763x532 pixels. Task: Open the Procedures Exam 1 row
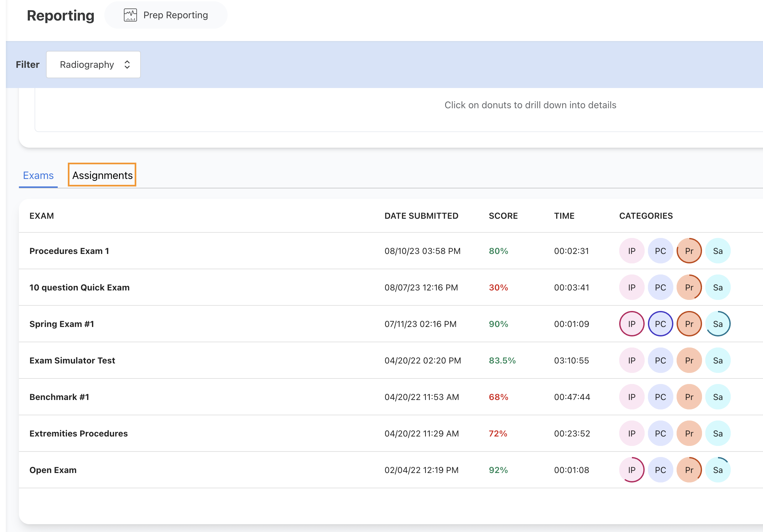(x=69, y=251)
